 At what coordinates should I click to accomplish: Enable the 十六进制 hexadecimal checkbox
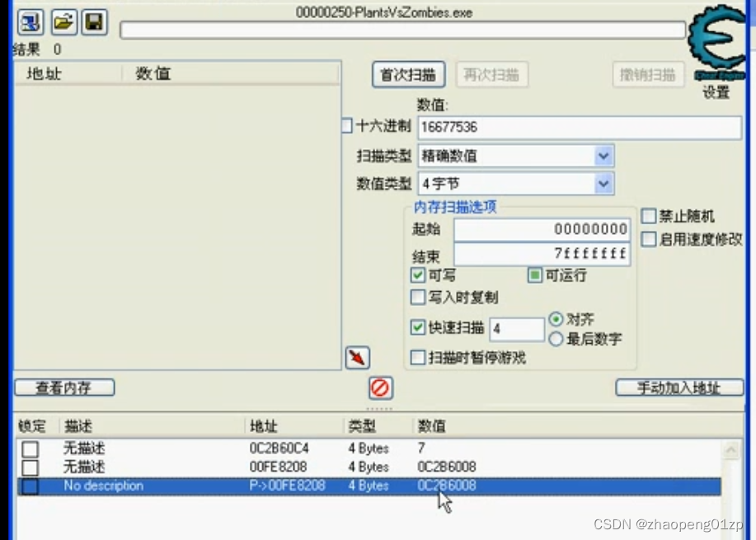[345, 126]
